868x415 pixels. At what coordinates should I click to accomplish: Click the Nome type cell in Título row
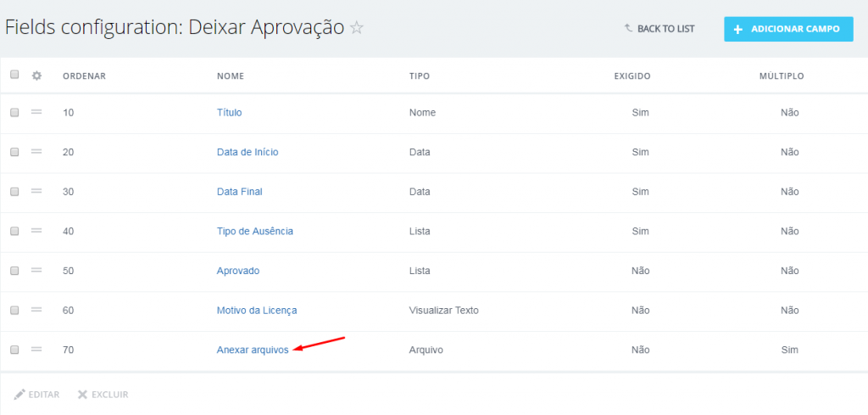(x=422, y=113)
